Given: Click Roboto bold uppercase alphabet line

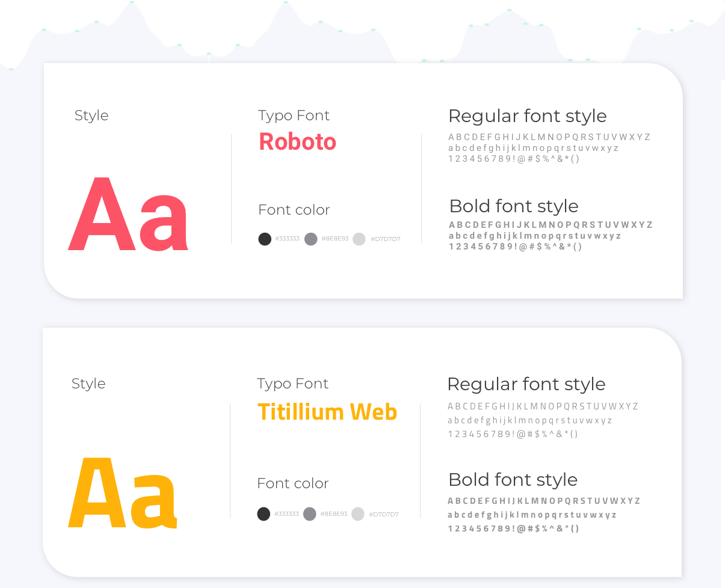Looking at the screenshot, I should (x=551, y=225).
